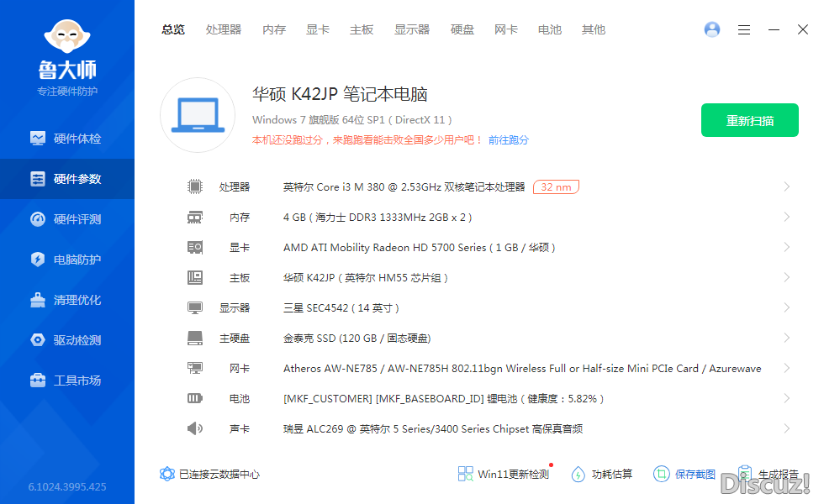Viewport: 824px width, 504px height.
Task: Expand the 网卡 row chevron
Action: click(x=787, y=368)
